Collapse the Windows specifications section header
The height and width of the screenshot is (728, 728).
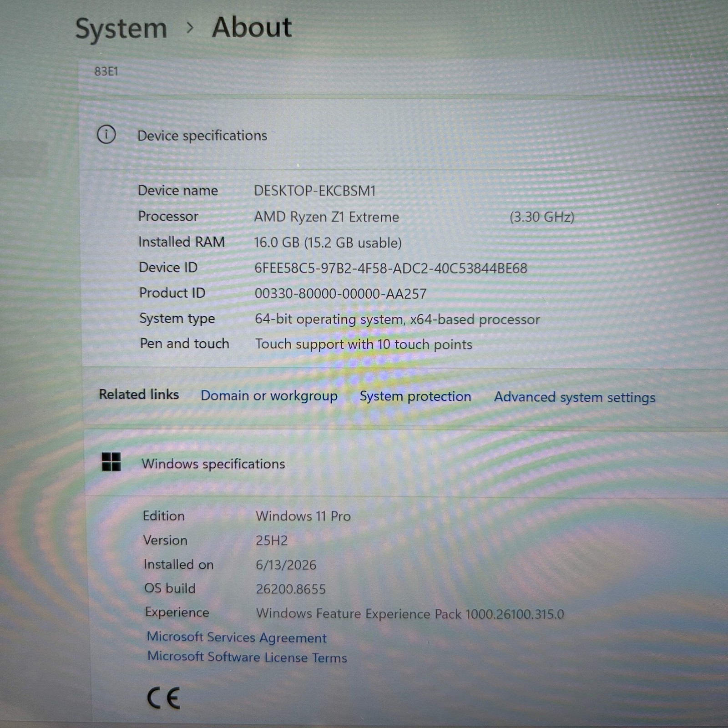[x=407, y=463]
